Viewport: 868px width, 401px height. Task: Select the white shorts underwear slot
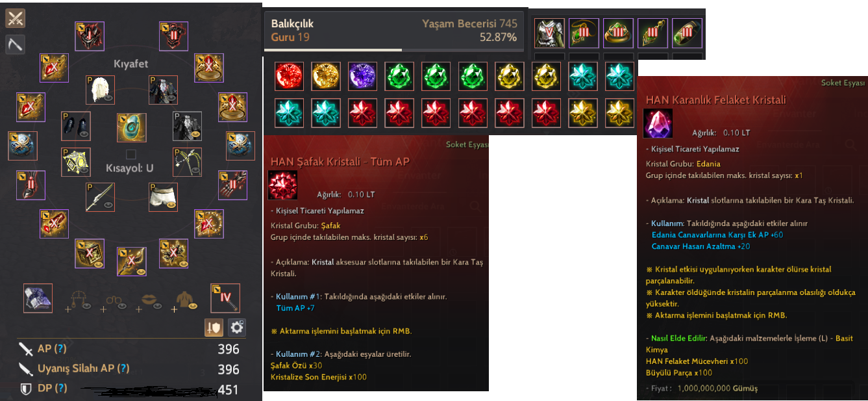coord(163,196)
